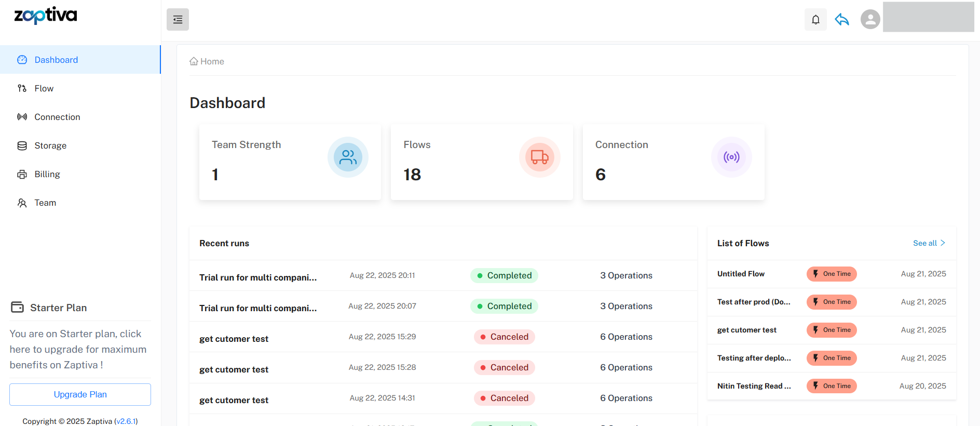Collapse the sidebar with menu toggle
The width and height of the screenshot is (980, 426).
[x=178, y=20]
